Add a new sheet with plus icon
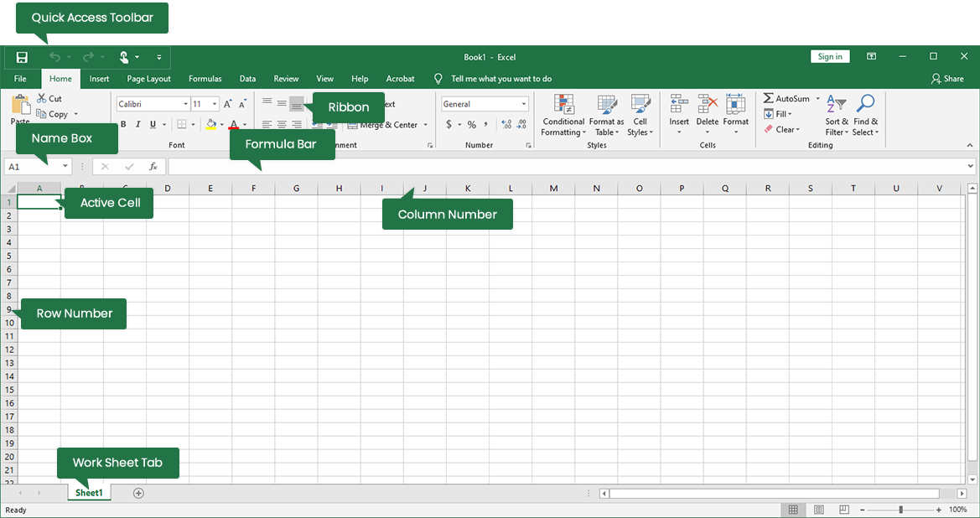This screenshot has height=518, width=980. point(139,493)
